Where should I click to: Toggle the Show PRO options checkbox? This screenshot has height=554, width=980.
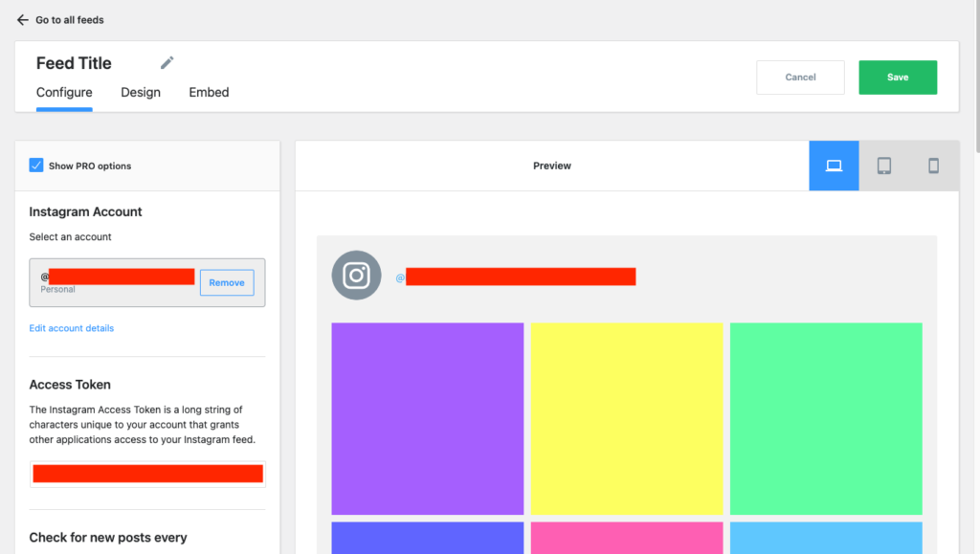36,166
